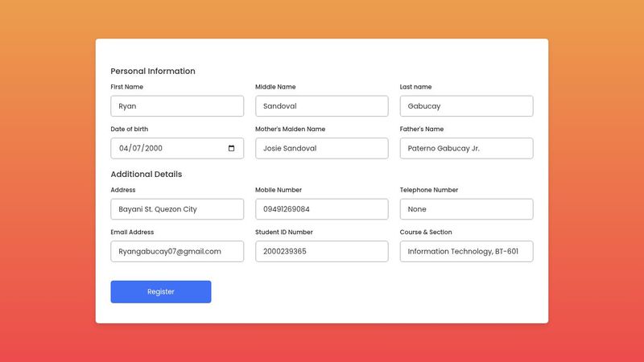Select the day segment in Date of birth

click(x=137, y=148)
